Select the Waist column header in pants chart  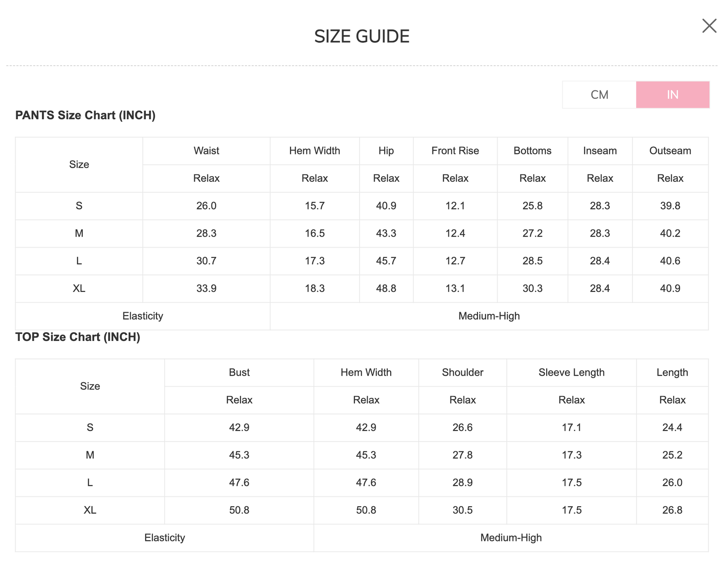206,151
